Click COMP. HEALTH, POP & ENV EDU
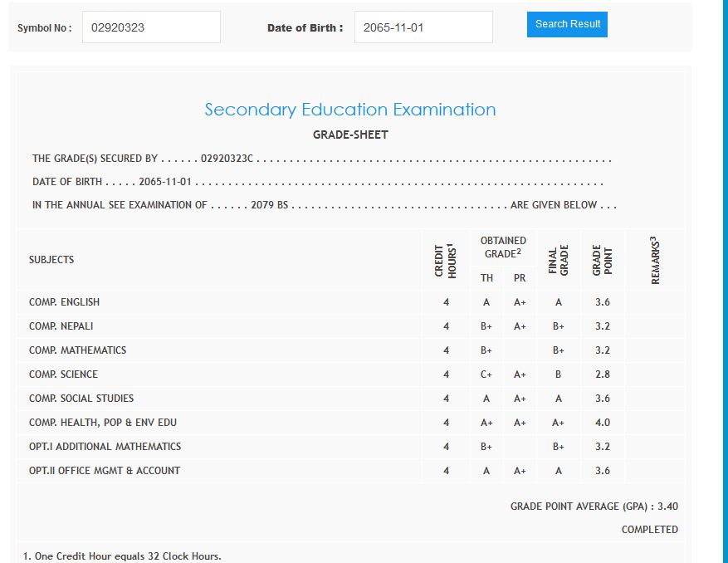The width and height of the screenshot is (728, 563). coord(102,423)
